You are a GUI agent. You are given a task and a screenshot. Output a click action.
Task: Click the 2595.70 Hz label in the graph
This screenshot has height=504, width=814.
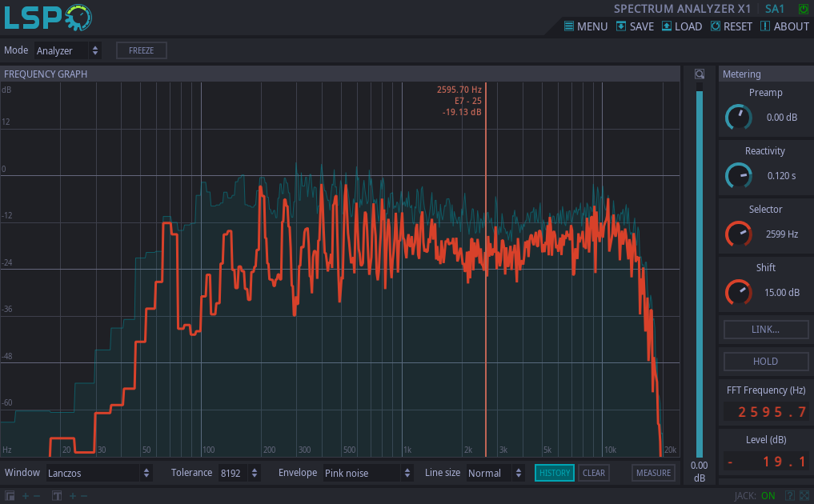click(x=459, y=90)
